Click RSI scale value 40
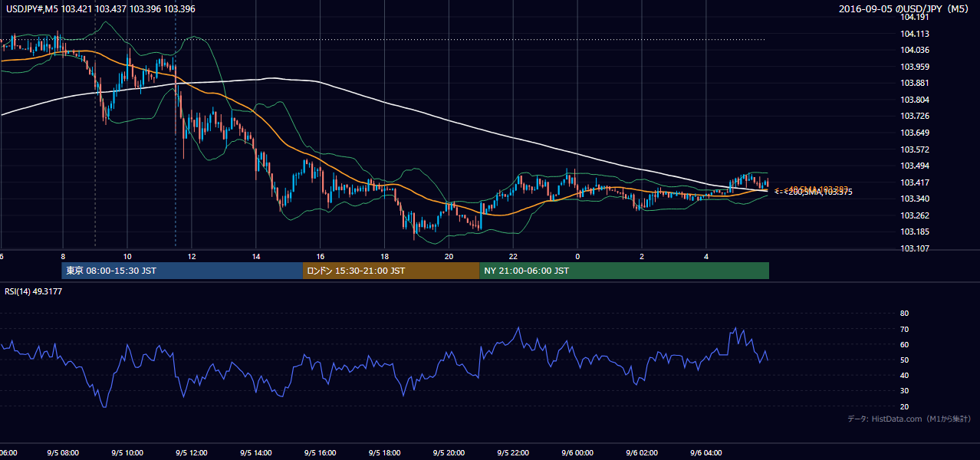 904,375
